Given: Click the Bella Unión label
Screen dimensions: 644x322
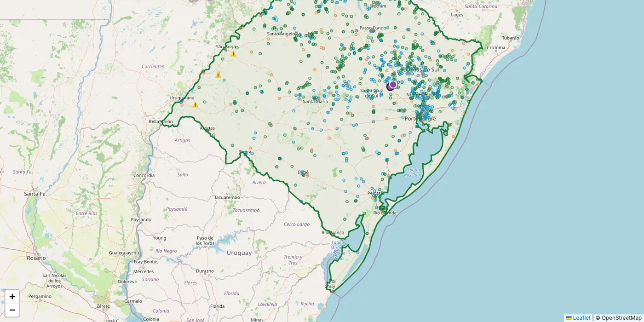Looking at the screenshot, I should click(161, 122).
